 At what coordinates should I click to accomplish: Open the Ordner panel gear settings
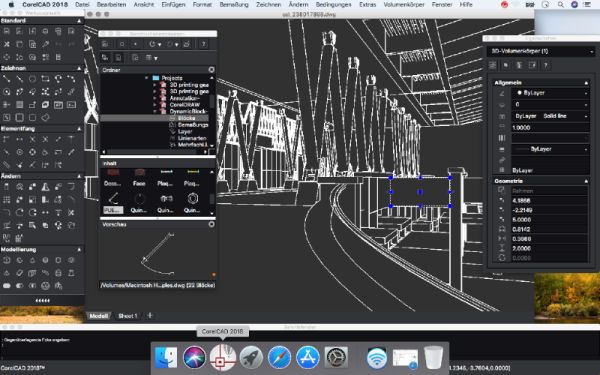[x=211, y=70]
